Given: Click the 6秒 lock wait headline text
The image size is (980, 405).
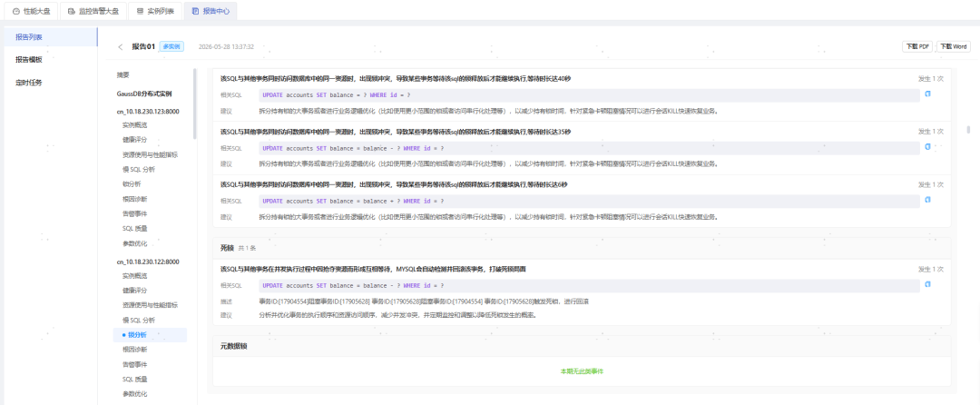Looking at the screenshot, I should [394, 184].
